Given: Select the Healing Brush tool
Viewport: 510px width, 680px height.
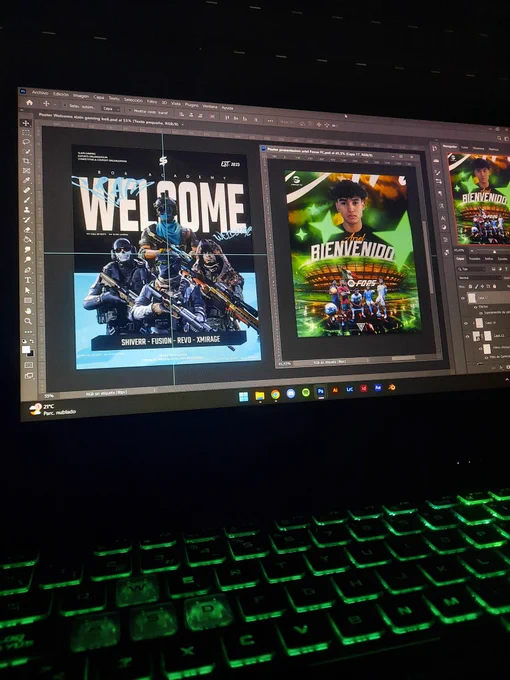Looking at the screenshot, I should (x=27, y=190).
